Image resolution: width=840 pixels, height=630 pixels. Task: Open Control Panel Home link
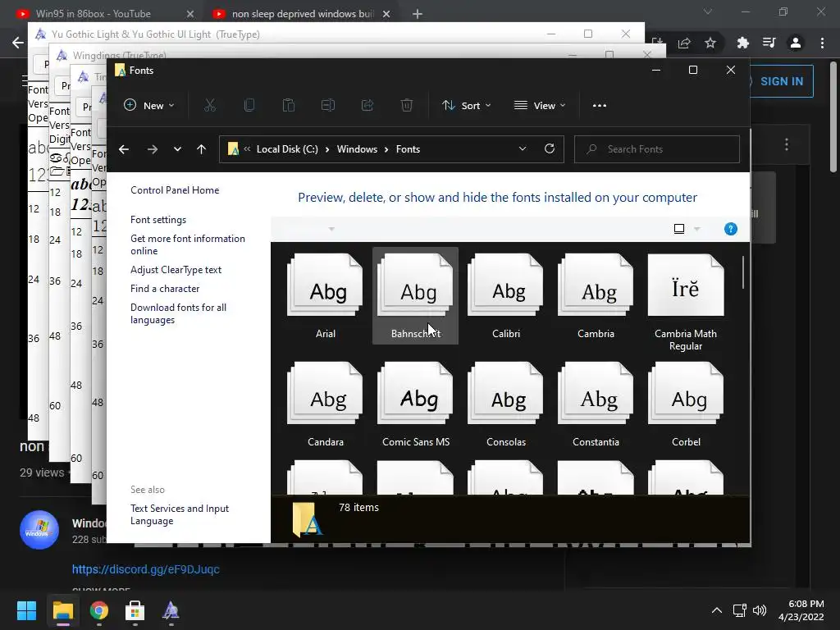click(x=175, y=190)
